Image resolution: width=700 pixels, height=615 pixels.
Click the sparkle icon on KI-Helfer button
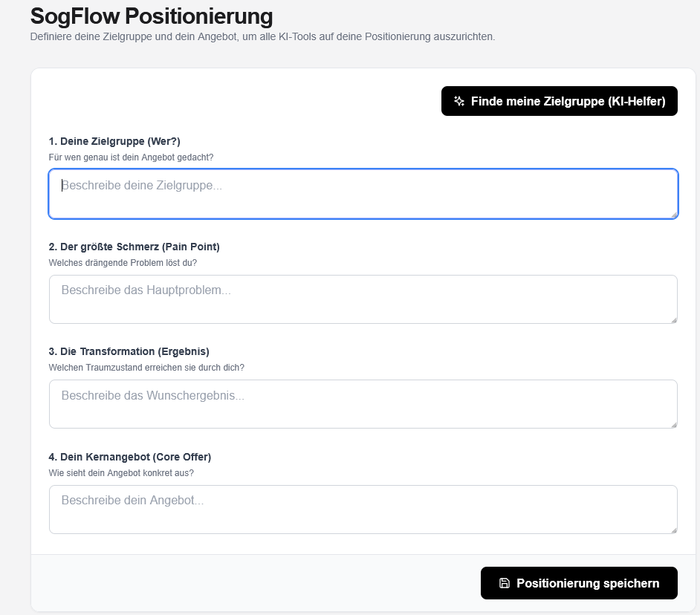459,101
